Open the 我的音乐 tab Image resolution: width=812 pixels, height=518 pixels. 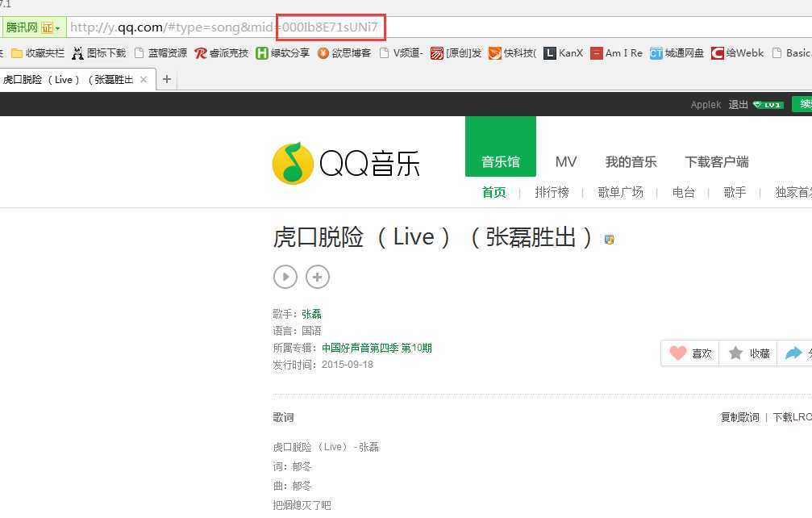tap(631, 161)
